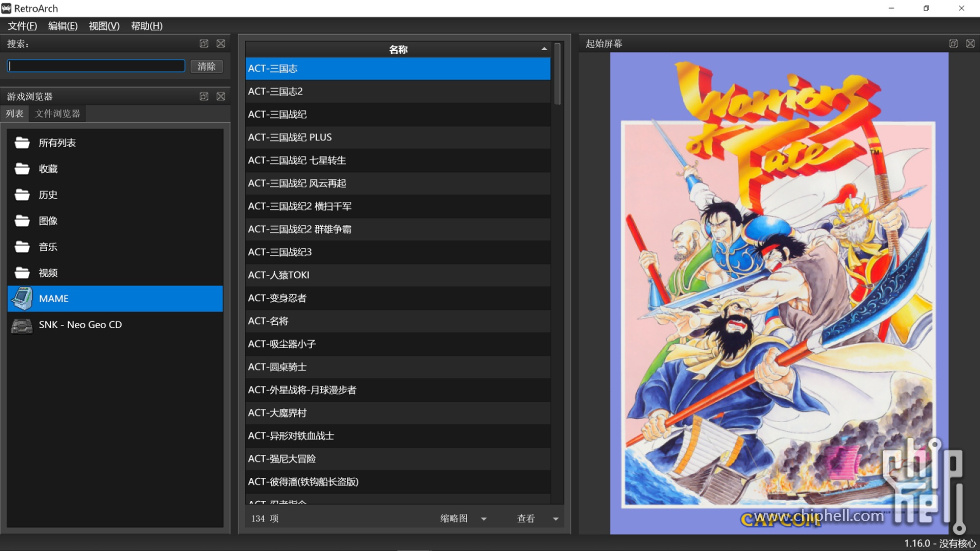
Task: Click the 清除 button to clear search
Action: pos(206,66)
